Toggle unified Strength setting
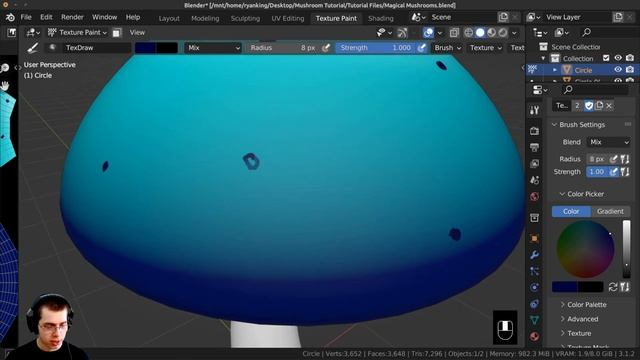Viewport: 640px width, 360px height. (625, 172)
